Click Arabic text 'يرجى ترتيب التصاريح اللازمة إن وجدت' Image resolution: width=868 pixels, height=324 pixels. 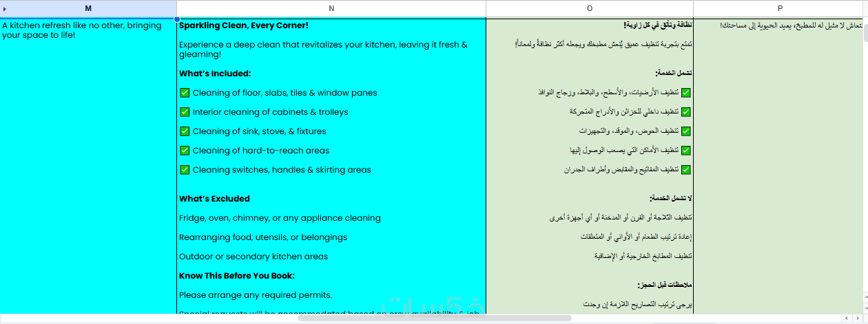[637, 304]
